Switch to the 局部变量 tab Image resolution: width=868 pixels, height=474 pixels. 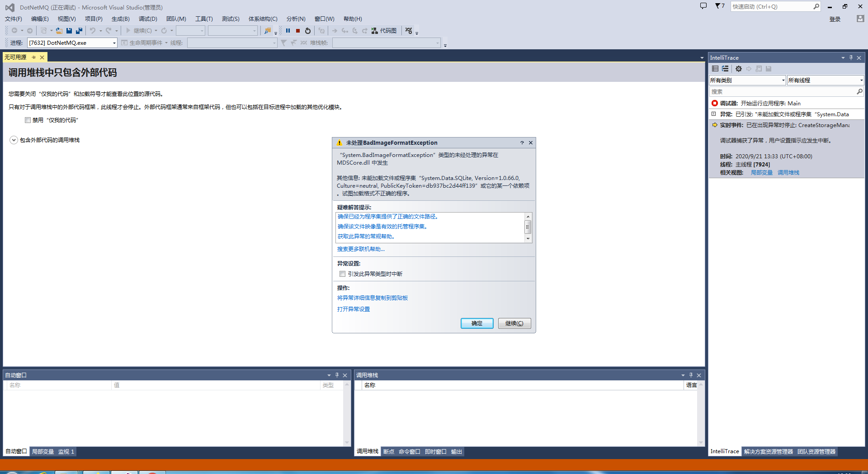(43, 451)
